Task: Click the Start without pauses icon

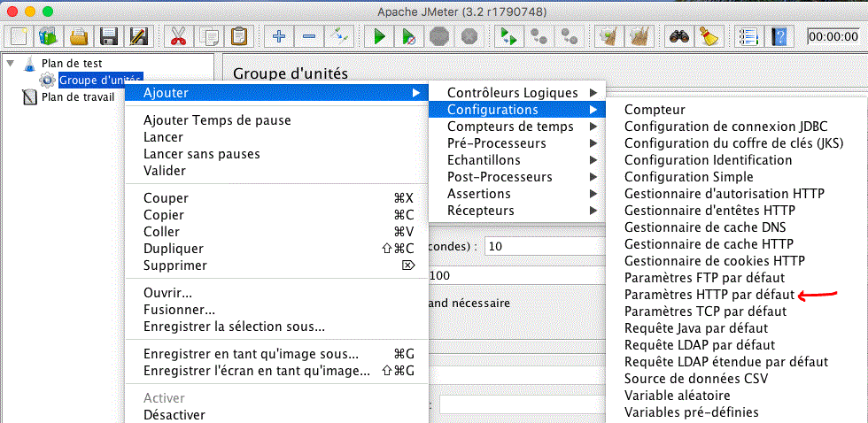Action: point(409,37)
